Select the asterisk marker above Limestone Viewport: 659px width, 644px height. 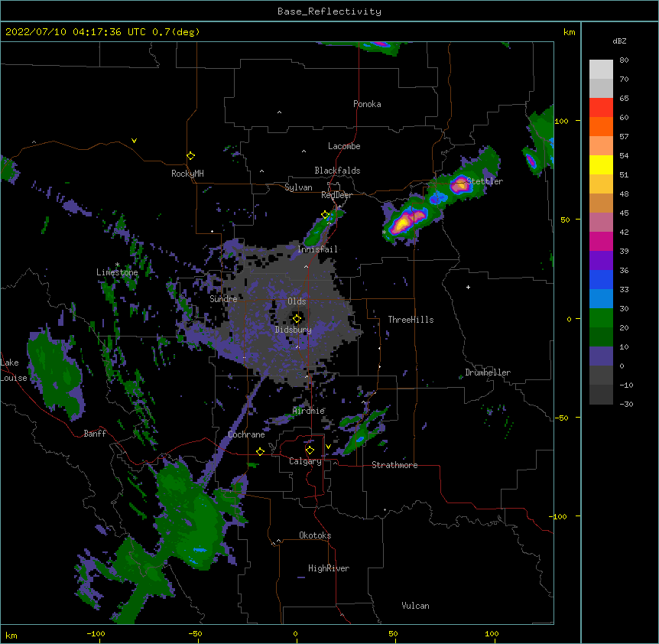pos(117,265)
